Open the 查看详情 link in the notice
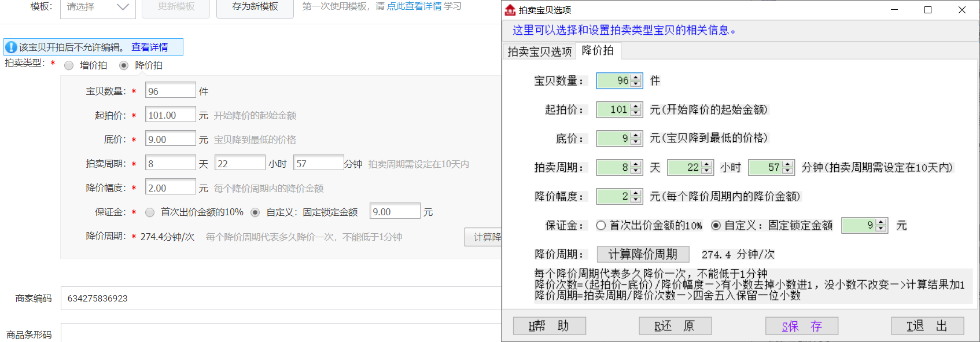Screen dimensions: 980x342 (149, 47)
